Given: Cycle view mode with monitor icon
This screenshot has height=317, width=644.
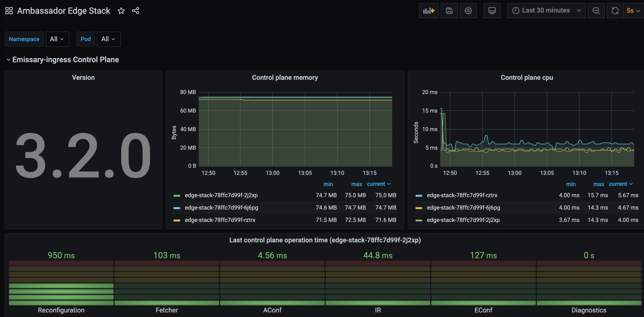Looking at the screenshot, I should point(492,11).
